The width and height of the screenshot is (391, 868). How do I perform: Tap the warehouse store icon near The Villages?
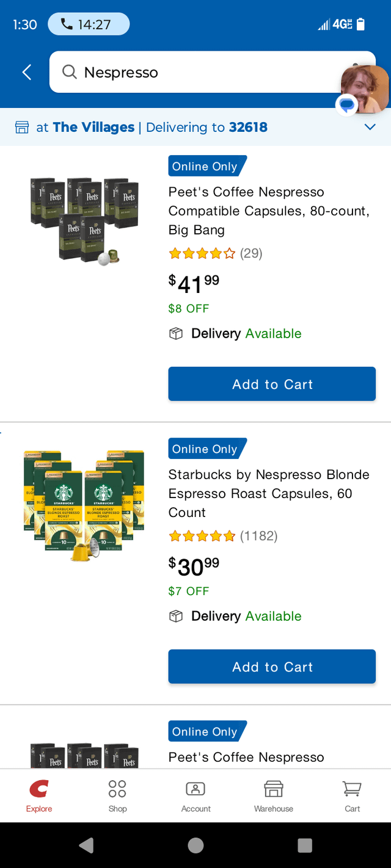click(x=22, y=127)
